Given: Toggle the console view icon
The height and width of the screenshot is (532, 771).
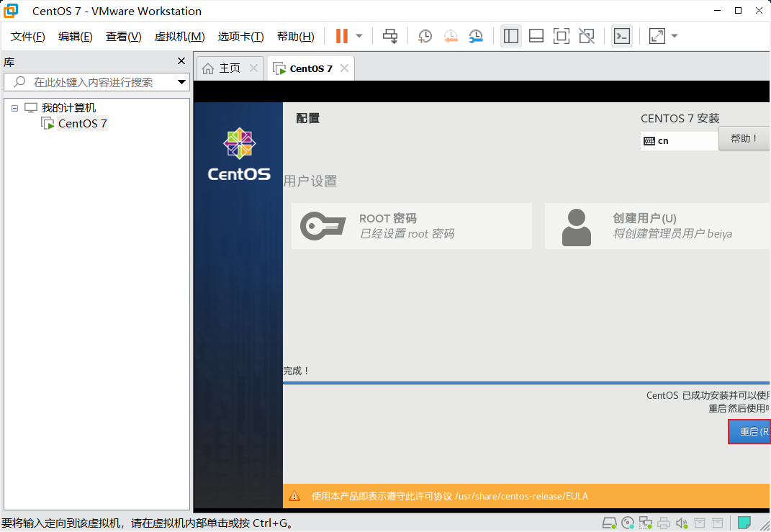Looking at the screenshot, I should pos(622,36).
